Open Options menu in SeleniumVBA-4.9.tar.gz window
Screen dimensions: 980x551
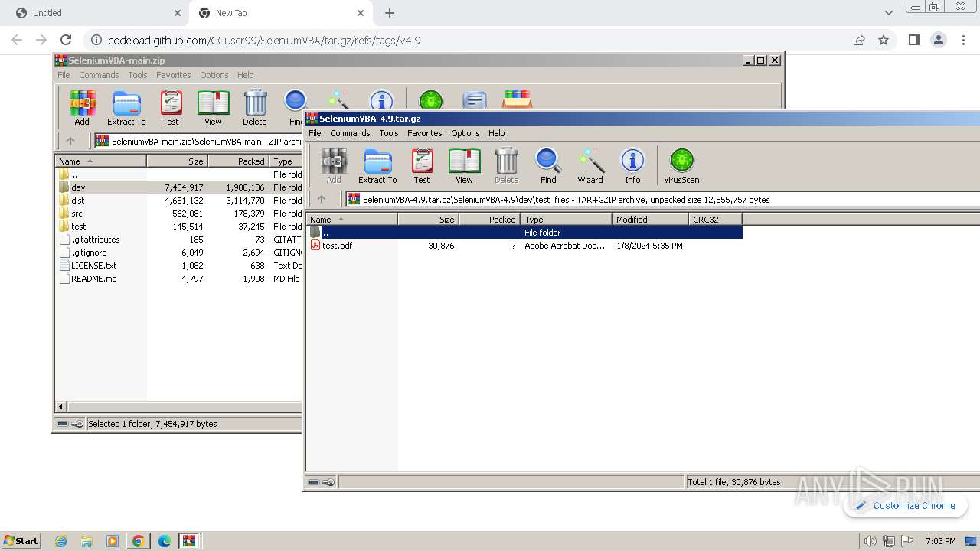pos(465,133)
